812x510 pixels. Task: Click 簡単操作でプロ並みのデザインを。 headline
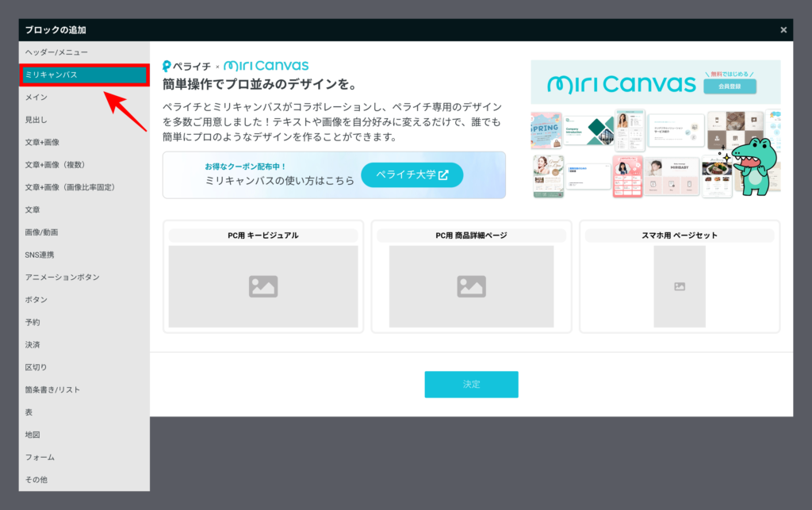click(262, 84)
